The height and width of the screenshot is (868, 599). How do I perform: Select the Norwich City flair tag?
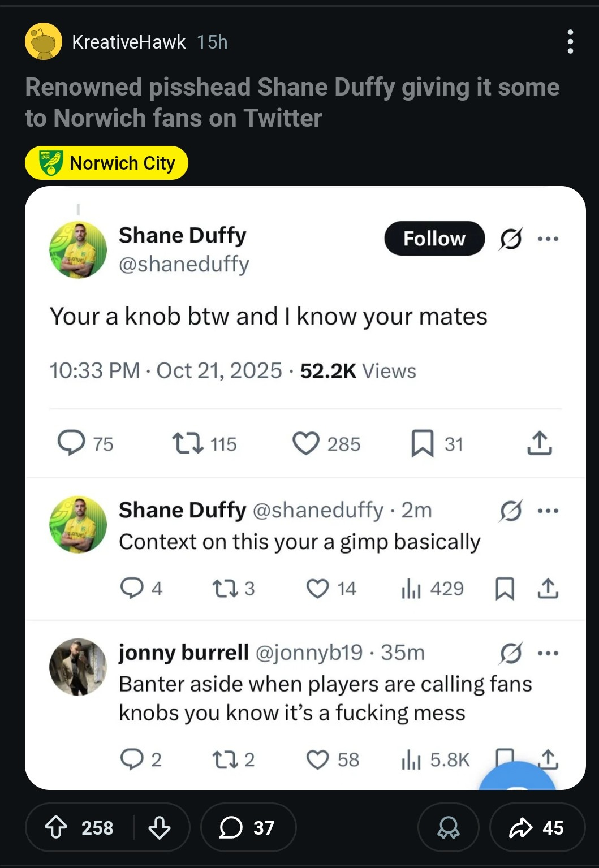tap(106, 163)
